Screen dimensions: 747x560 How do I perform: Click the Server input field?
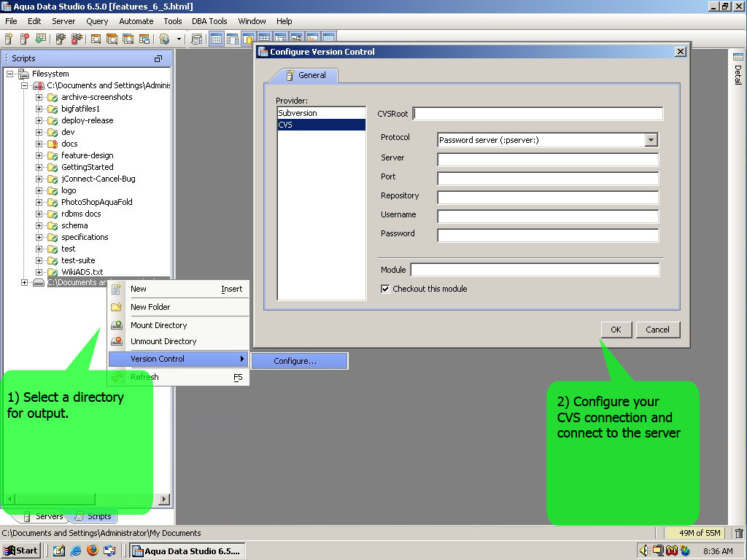548,160
